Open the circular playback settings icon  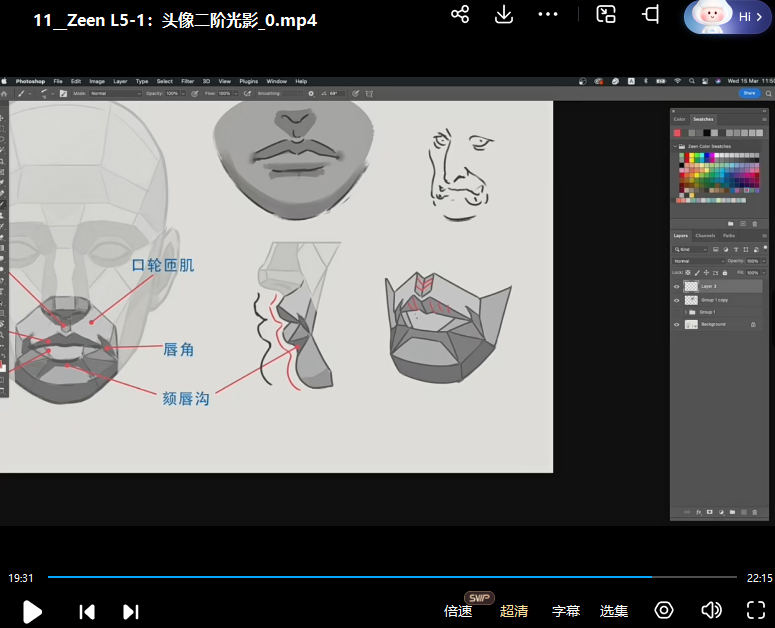click(x=664, y=610)
